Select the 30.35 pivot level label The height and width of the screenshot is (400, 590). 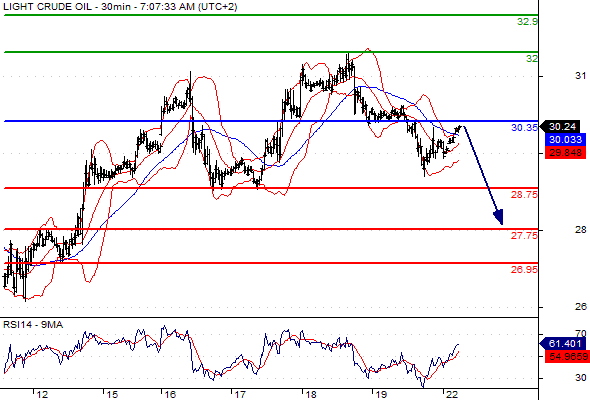point(524,128)
